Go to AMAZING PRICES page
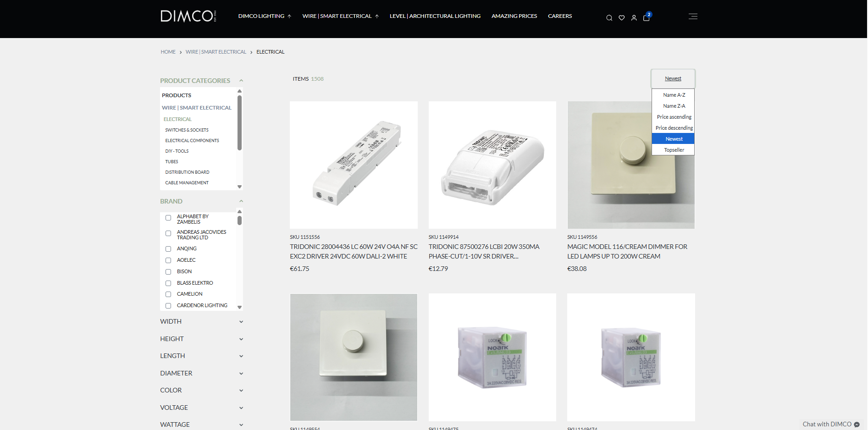 coord(514,16)
